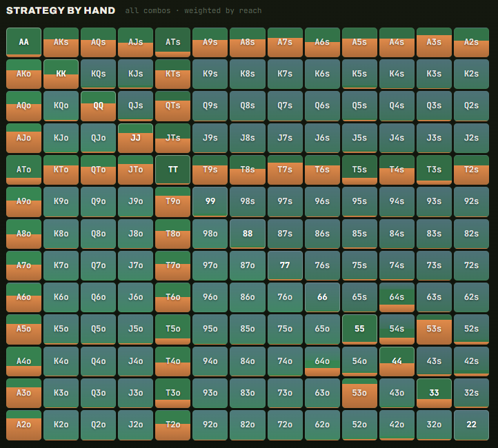Select the JTo hand cell

click(136, 170)
